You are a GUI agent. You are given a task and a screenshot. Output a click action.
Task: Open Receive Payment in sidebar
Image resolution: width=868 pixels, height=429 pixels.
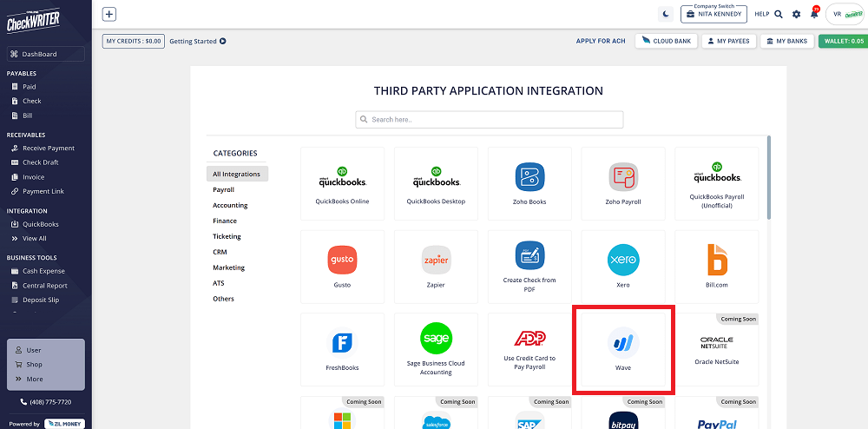pos(43,148)
